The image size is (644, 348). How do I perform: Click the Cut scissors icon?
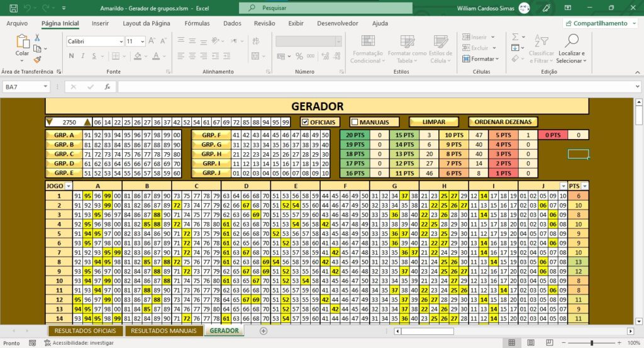pos(37,38)
